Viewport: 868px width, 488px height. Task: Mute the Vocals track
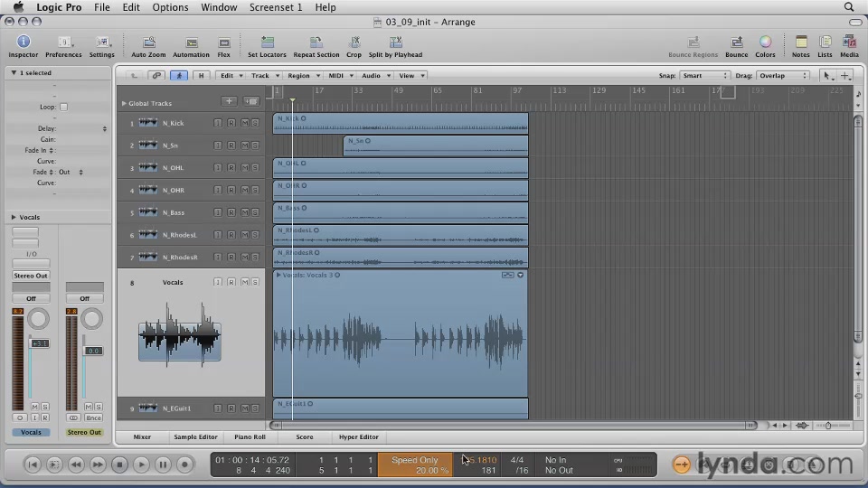[x=245, y=282]
